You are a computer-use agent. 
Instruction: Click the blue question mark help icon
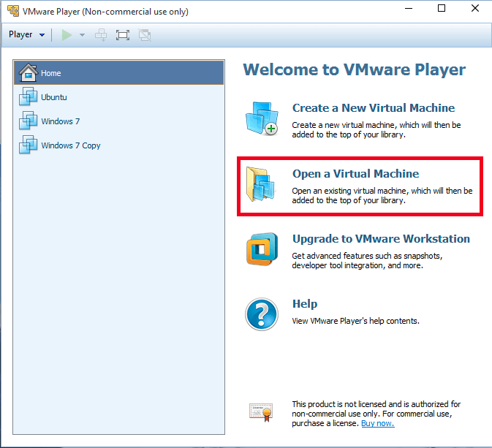(262, 314)
